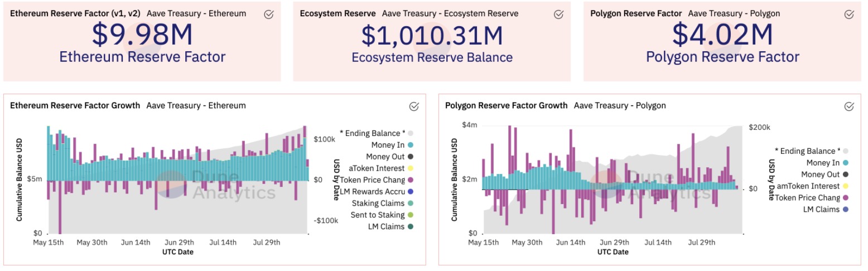Click the verified checkmark icon on Ecosystem Reserve card

pyautogui.click(x=559, y=15)
